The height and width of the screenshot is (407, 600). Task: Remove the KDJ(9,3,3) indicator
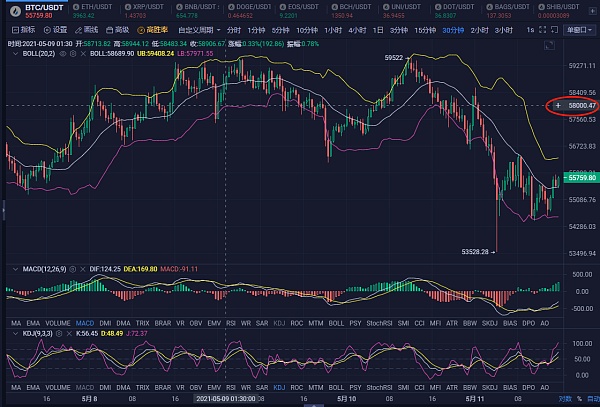click(69, 334)
